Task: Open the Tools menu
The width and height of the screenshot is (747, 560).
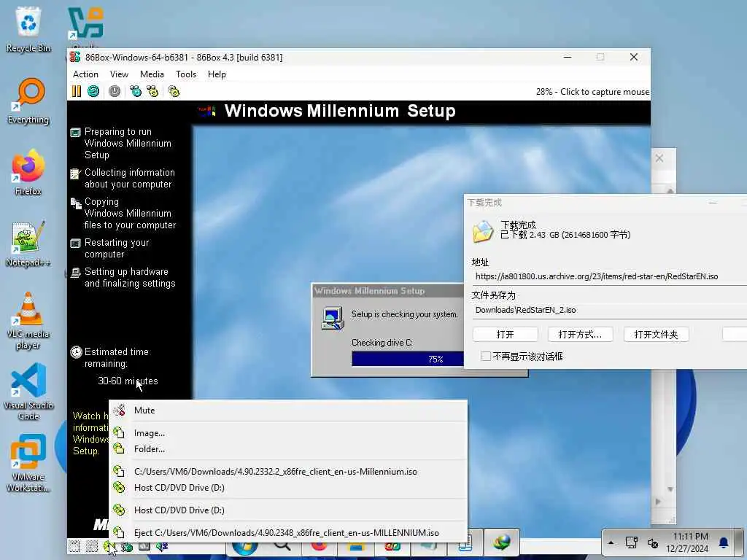Action: pyautogui.click(x=186, y=74)
